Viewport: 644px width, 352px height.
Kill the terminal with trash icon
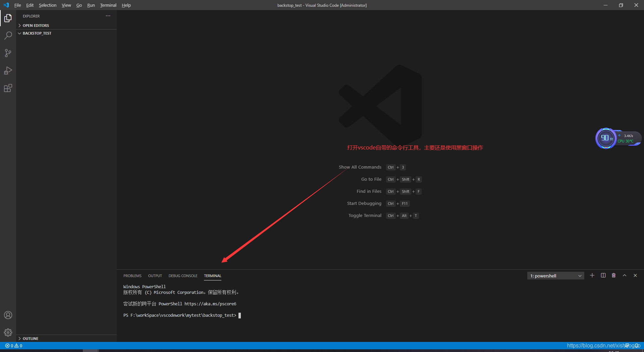coord(614,275)
